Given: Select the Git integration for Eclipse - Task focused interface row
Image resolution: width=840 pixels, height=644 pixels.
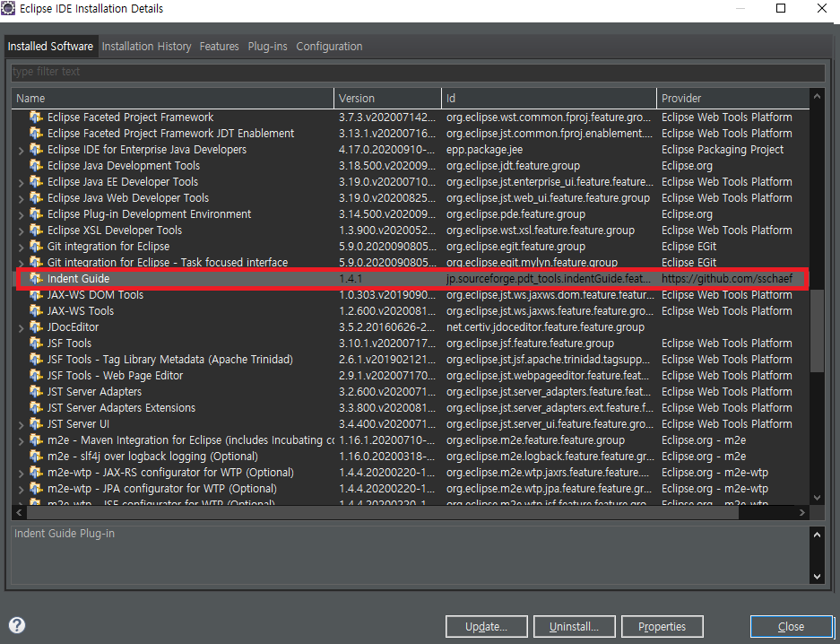Looking at the screenshot, I should pyautogui.click(x=411, y=263).
